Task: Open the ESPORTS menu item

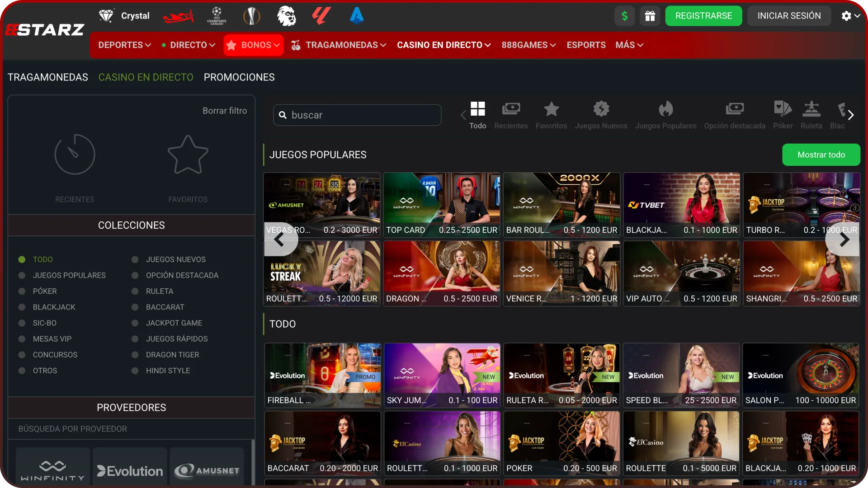Action: point(586,45)
